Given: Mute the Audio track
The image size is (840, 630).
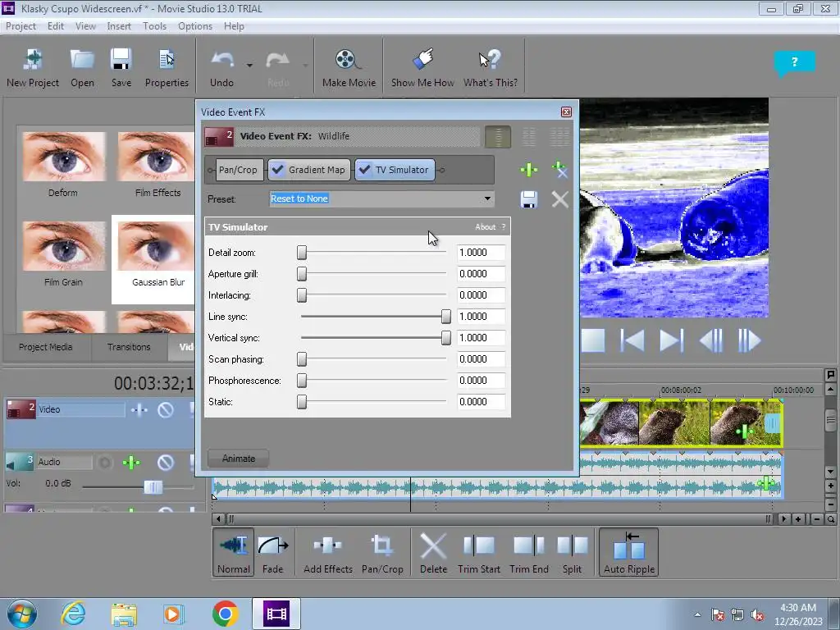Looking at the screenshot, I should tap(166, 463).
